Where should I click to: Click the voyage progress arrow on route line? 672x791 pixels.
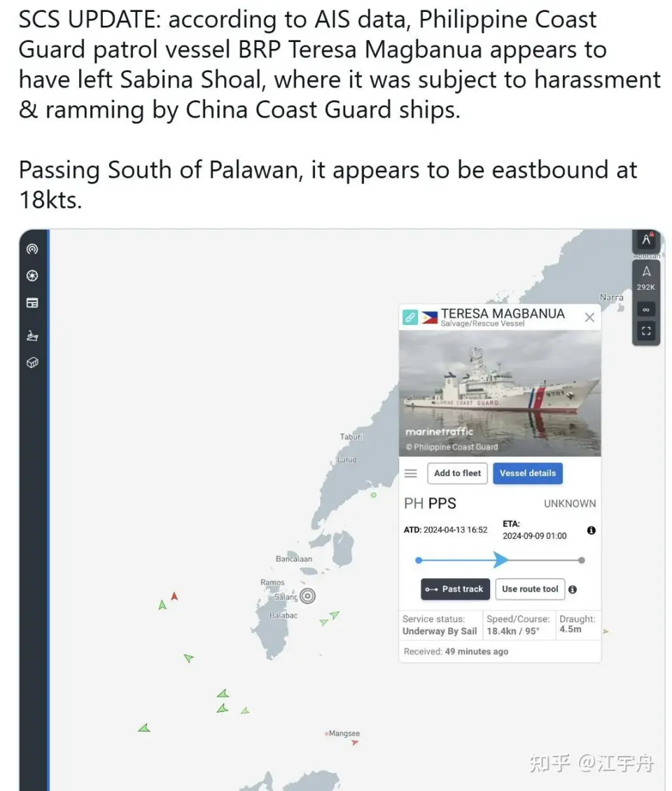[500, 560]
